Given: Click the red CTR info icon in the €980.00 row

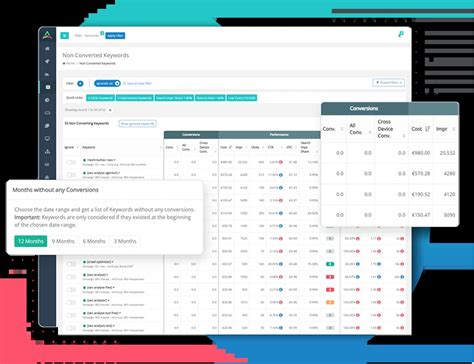Looking at the screenshot, I should [x=281, y=162].
